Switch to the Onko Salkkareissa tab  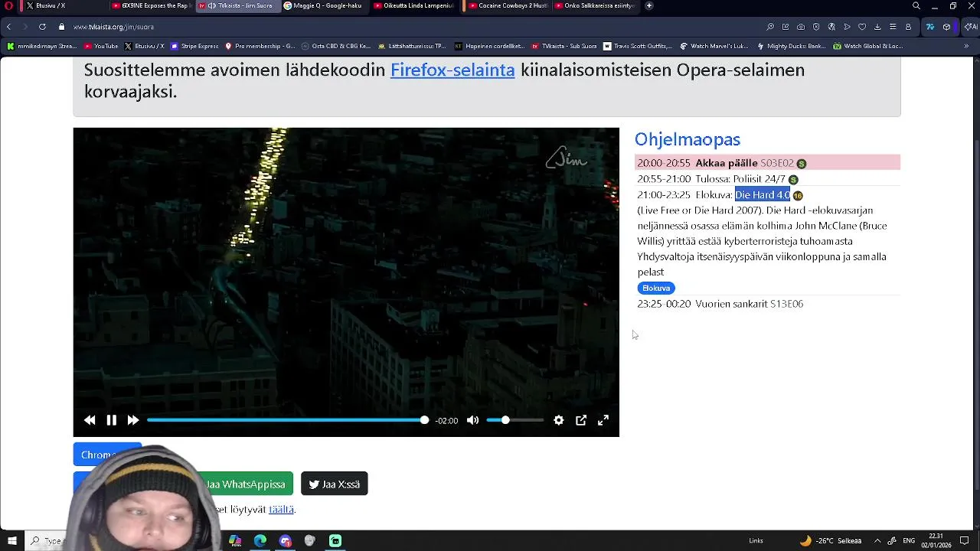(594, 5)
